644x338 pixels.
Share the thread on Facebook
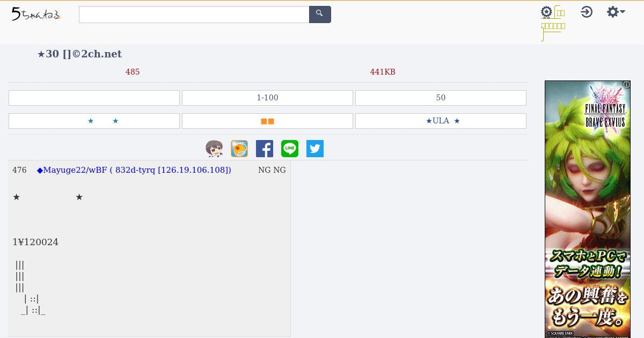click(x=265, y=149)
